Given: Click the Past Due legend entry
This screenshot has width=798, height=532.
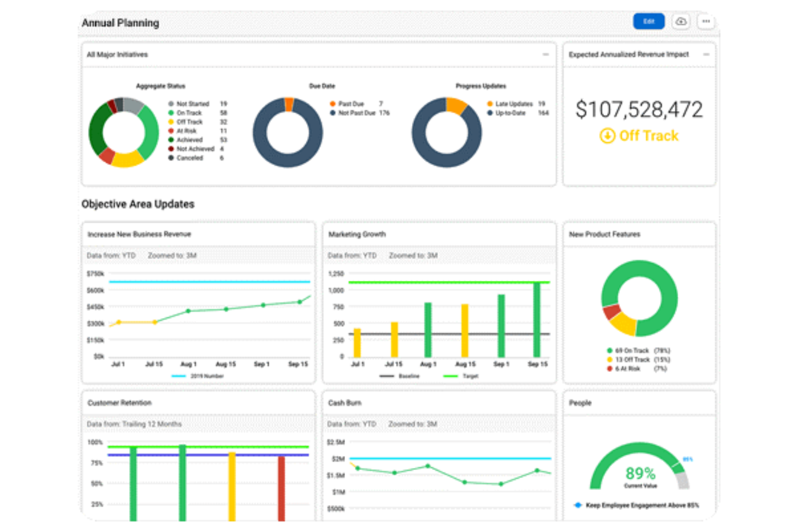Looking at the screenshot, I should 356,103.
